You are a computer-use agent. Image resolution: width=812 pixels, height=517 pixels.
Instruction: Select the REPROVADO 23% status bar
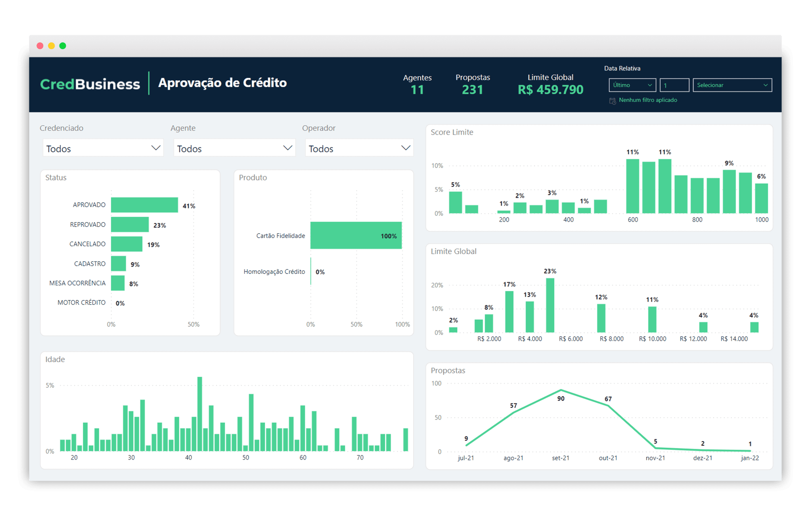(130, 224)
